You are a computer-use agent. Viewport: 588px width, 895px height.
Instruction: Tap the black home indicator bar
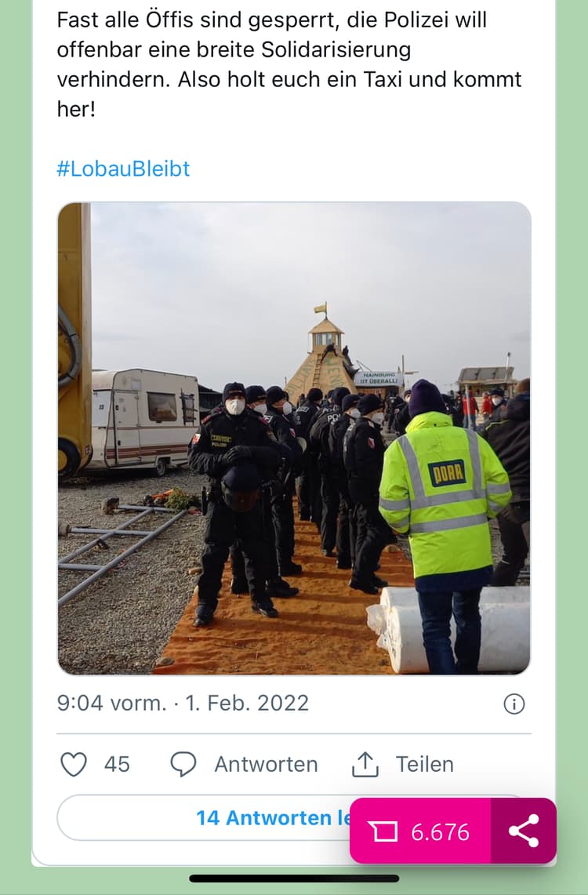[294, 879]
